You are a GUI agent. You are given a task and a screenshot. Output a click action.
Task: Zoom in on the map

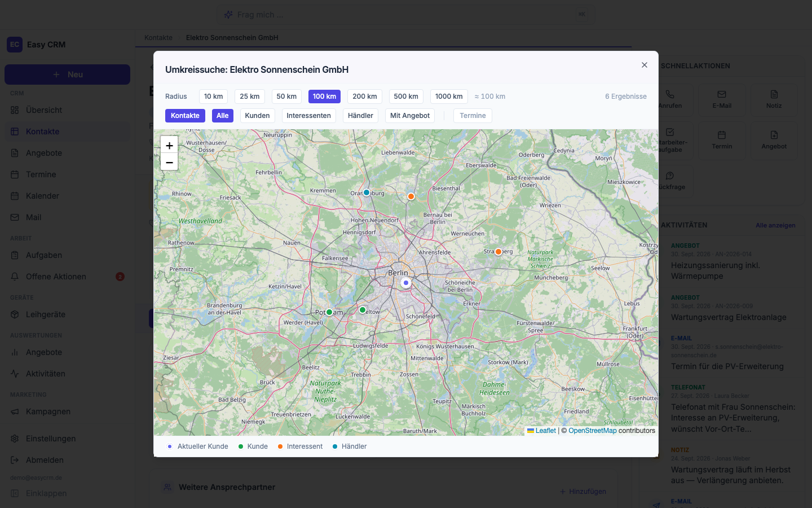pyautogui.click(x=169, y=146)
